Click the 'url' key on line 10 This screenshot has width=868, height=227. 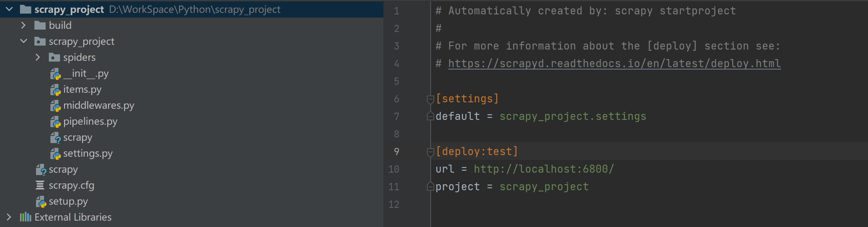tap(445, 169)
